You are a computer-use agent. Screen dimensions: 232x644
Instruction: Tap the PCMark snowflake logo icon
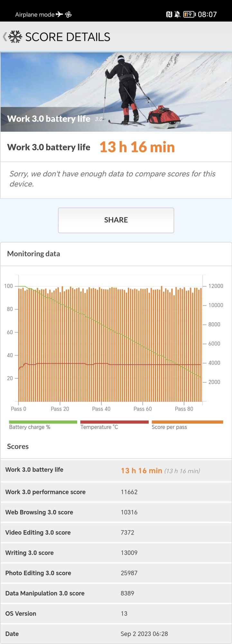point(15,37)
